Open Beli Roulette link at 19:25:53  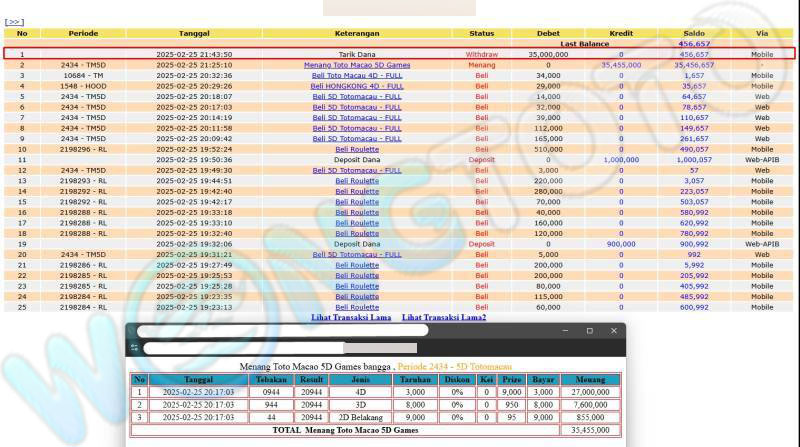click(357, 276)
